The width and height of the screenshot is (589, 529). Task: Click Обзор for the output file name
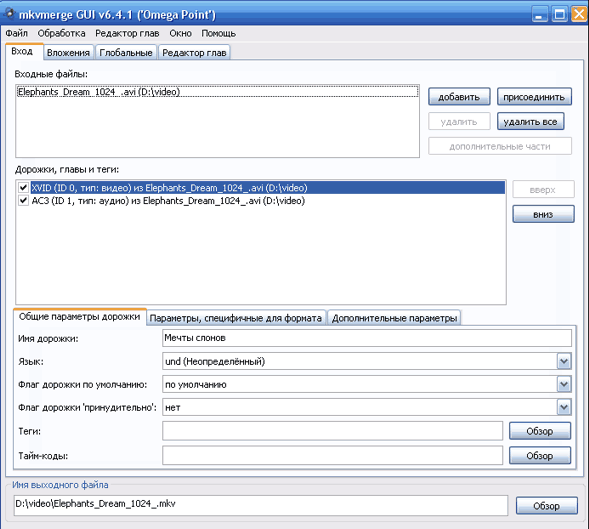coord(547,506)
